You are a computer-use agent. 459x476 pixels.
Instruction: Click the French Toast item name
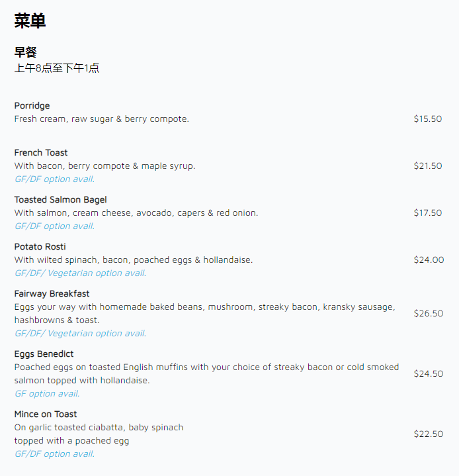(41, 153)
